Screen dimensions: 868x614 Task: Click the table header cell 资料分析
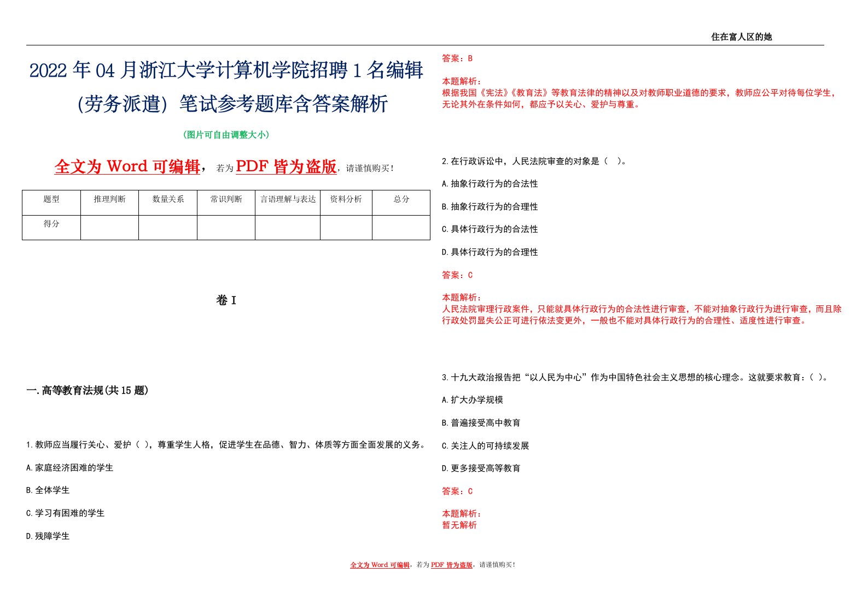click(x=346, y=199)
